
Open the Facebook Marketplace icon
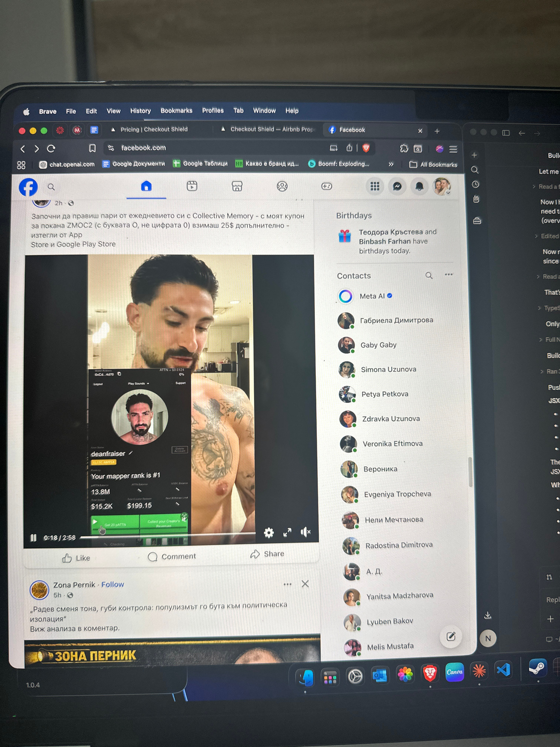[237, 186]
